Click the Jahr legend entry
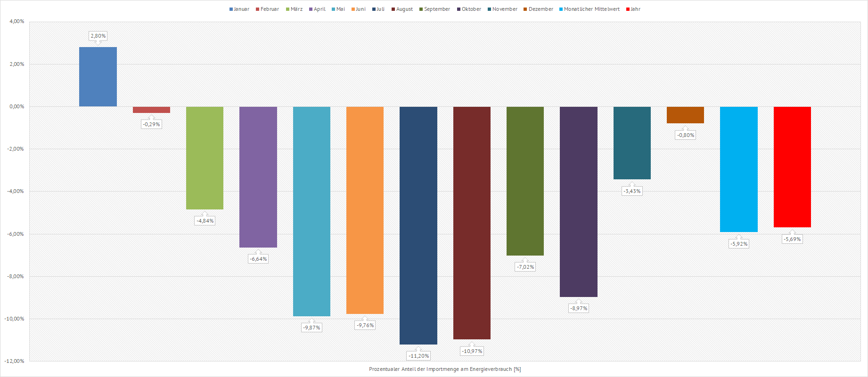 (633, 9)
